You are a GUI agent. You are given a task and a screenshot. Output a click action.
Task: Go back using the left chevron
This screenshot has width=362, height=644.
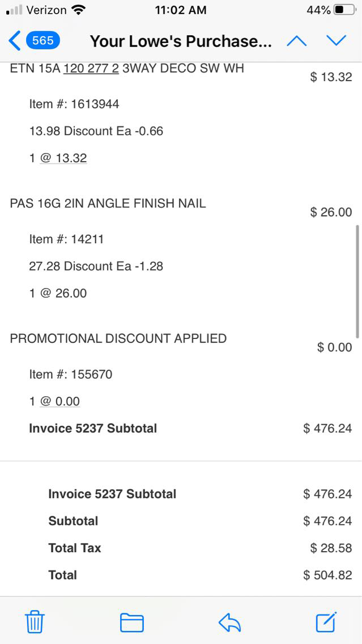click(x=15, y=41)
